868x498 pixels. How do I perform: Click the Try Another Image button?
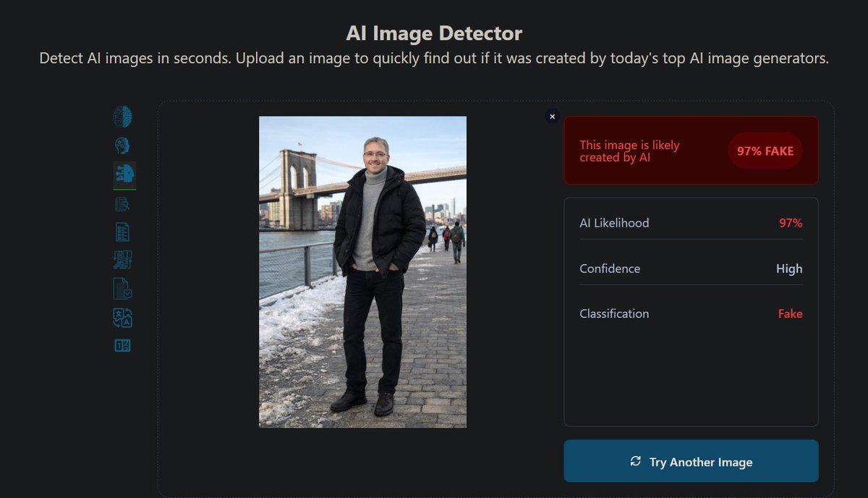point(691,461)
